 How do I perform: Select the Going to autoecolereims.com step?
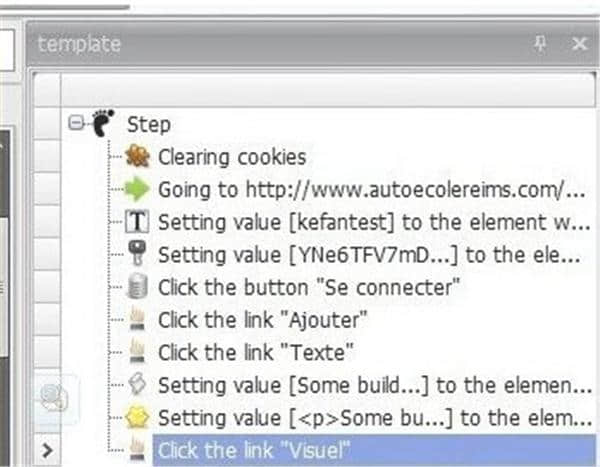pos(370,189)
